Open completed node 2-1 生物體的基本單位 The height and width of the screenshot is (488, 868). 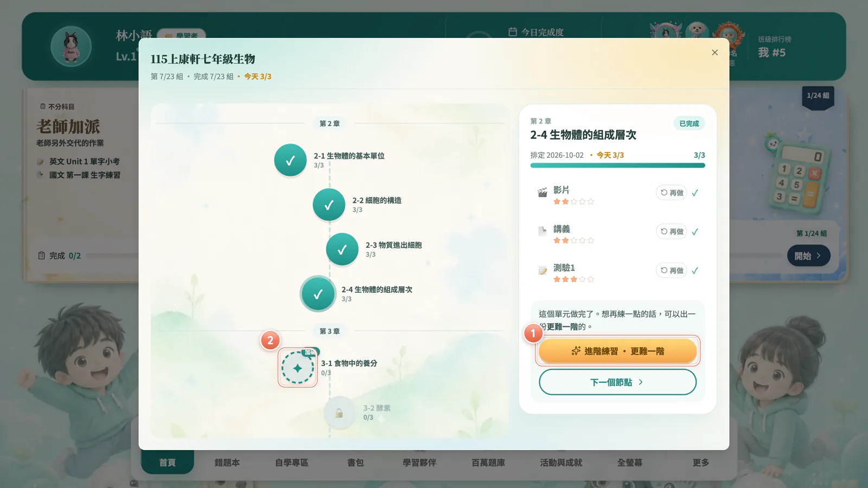click(290, 160)
